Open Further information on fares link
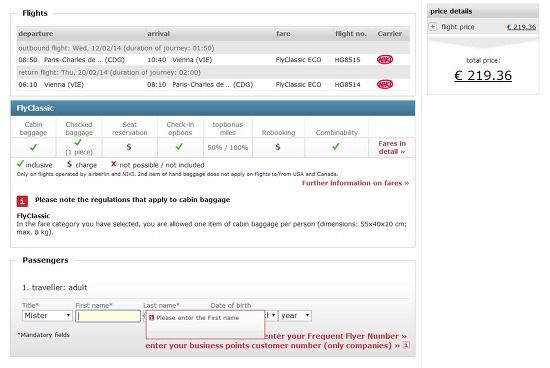Image resolution: width=550 pixels, height=368 pixels. (355, 183)
